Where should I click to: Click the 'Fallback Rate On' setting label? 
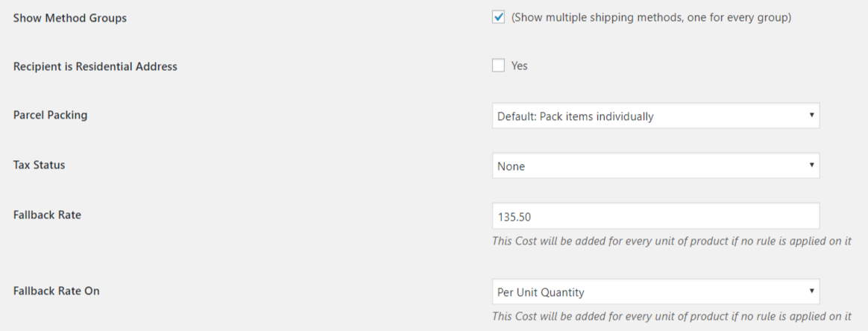tap(56, 291)
